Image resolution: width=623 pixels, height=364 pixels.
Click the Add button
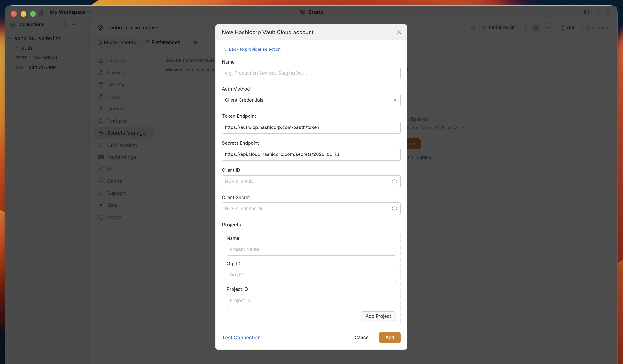pyautogui.click(x=390, y=338)
